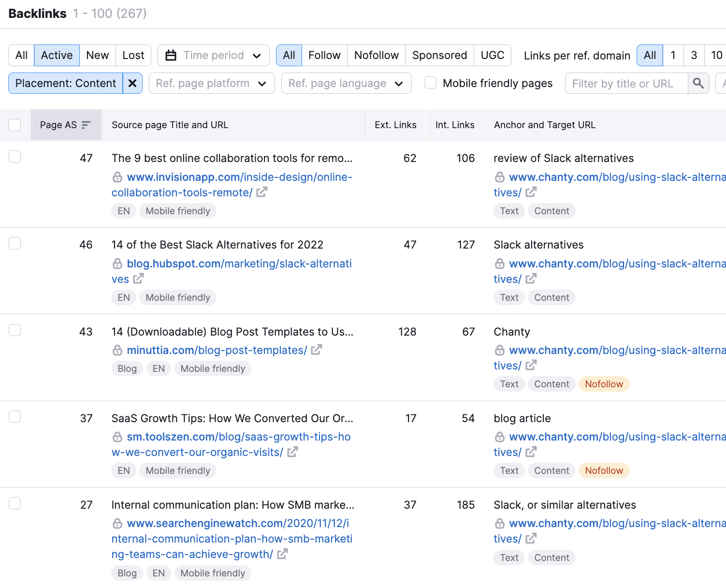
Task: Click the search magnifier icon button
Action: tap(698, 83)
